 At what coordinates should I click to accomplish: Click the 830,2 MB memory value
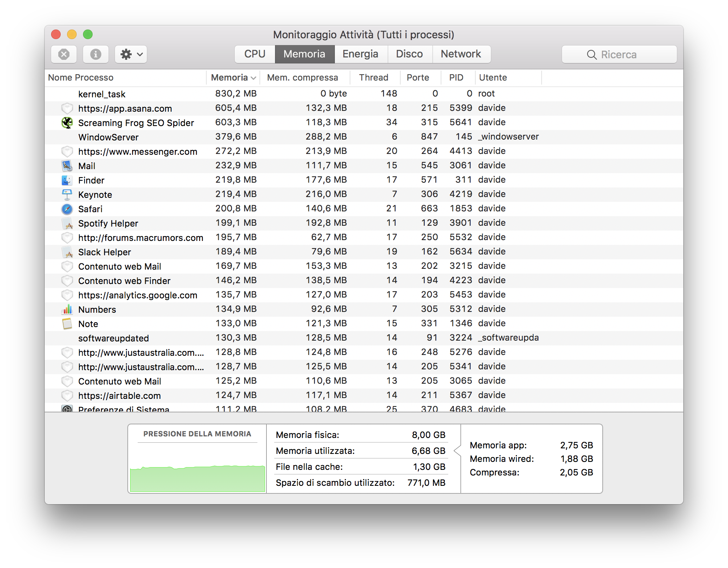[236, 93]
